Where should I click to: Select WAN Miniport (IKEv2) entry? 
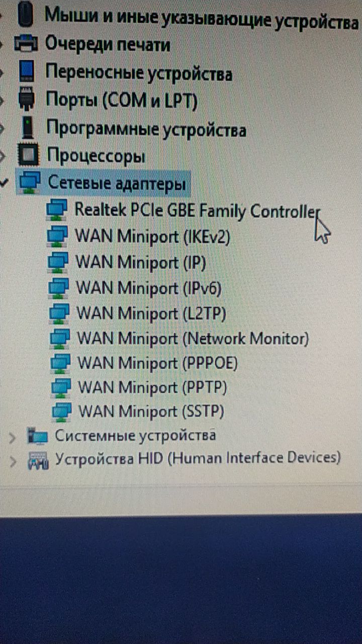click(x=152, y=236)
